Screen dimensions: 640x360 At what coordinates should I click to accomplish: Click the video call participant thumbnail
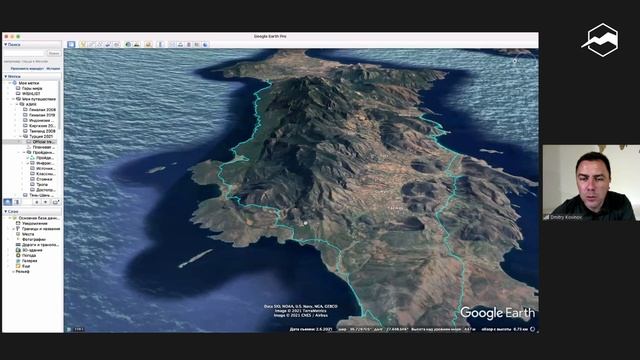click(591, 182)
